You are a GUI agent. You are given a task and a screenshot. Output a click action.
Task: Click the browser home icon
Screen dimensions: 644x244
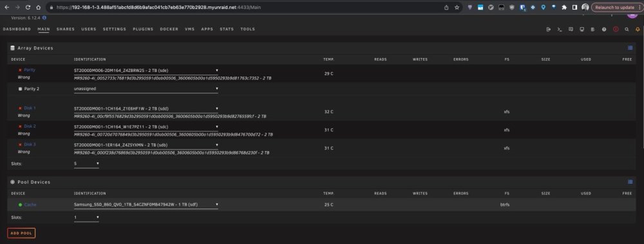38,7
